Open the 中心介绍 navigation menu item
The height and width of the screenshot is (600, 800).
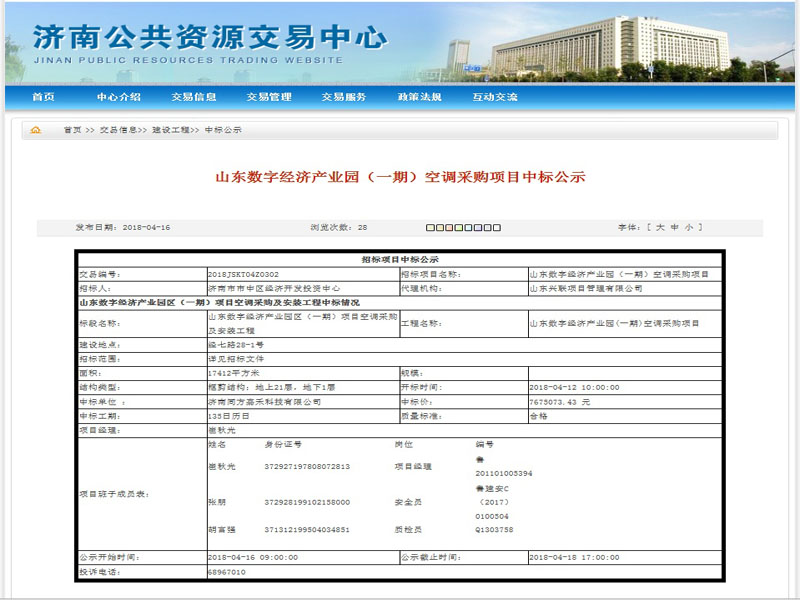point(119,97)
